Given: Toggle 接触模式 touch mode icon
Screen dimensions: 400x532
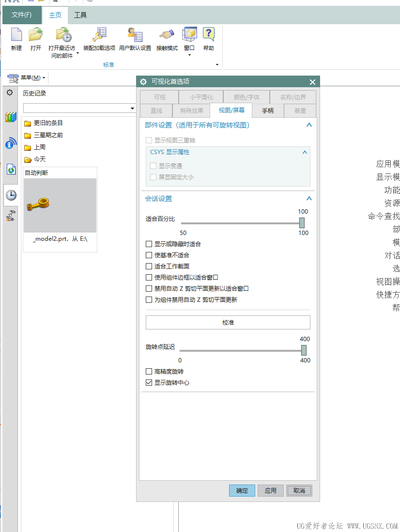Looking at the screenshot, I should [x=167, y=34].
